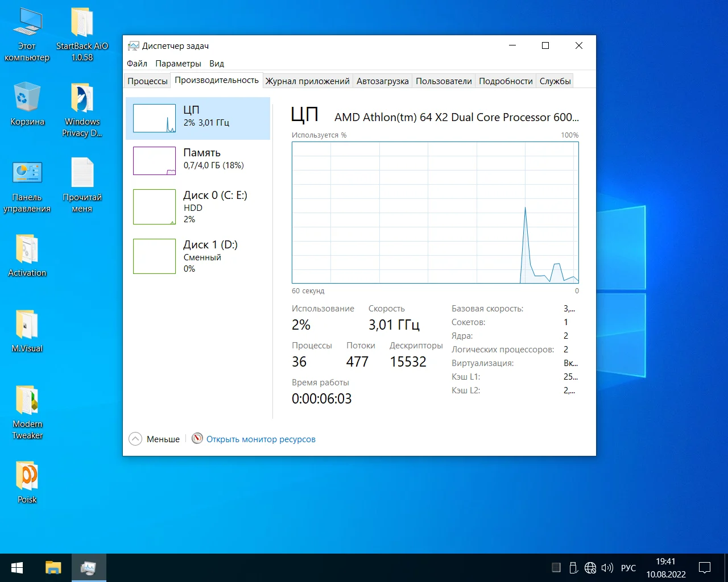The image size is (728, 582).
Task: Select Диск 0 (C: E:) performance item
Action: 198,207
